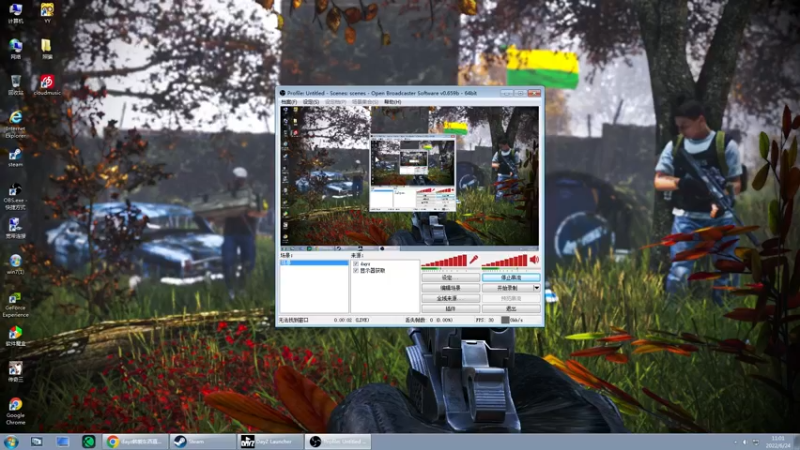The image size is (800, 450).
Task: Open the green circular taskbar icon
Action: click(89, 442)
